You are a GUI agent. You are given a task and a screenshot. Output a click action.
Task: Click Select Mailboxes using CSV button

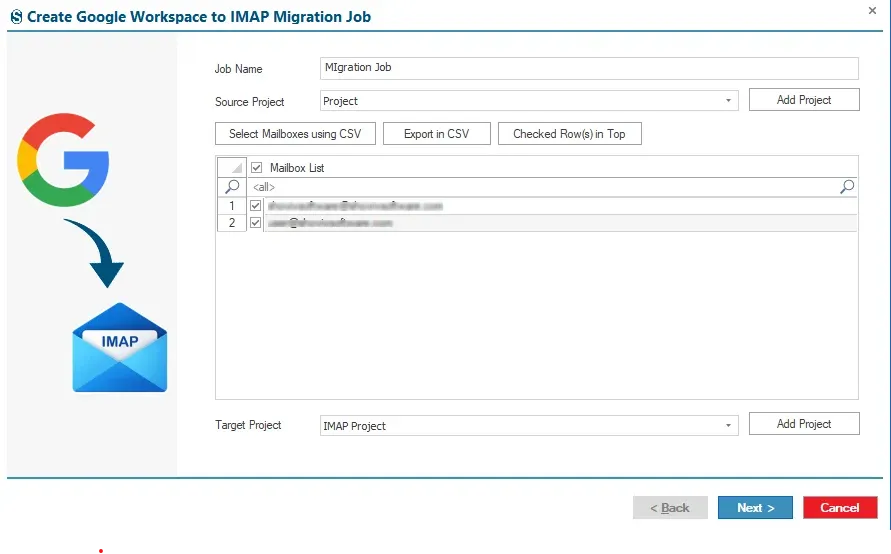pos(295,134)
